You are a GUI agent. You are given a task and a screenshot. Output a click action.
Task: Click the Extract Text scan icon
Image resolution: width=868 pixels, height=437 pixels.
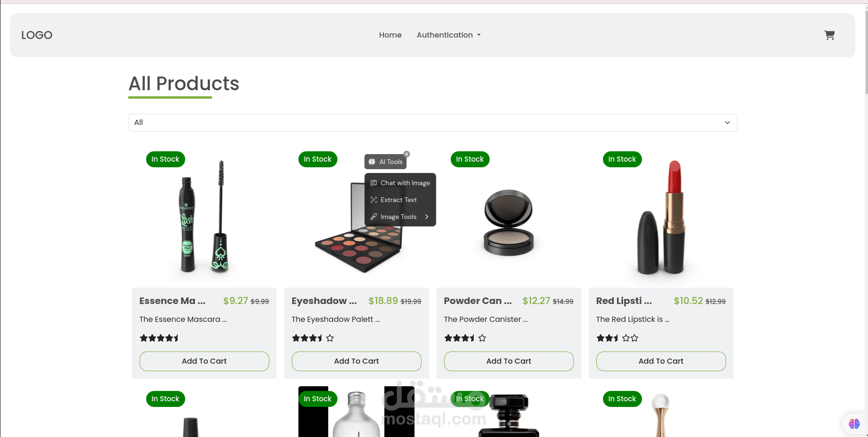pos(374,200)
